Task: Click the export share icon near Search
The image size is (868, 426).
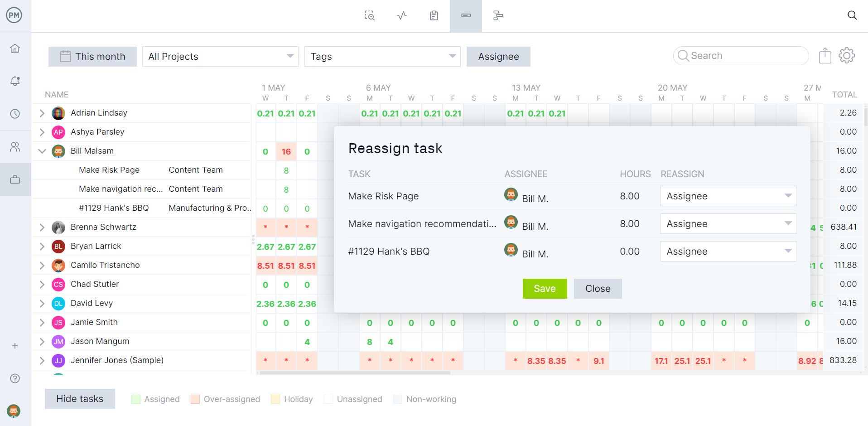Action: click(825, 56)
